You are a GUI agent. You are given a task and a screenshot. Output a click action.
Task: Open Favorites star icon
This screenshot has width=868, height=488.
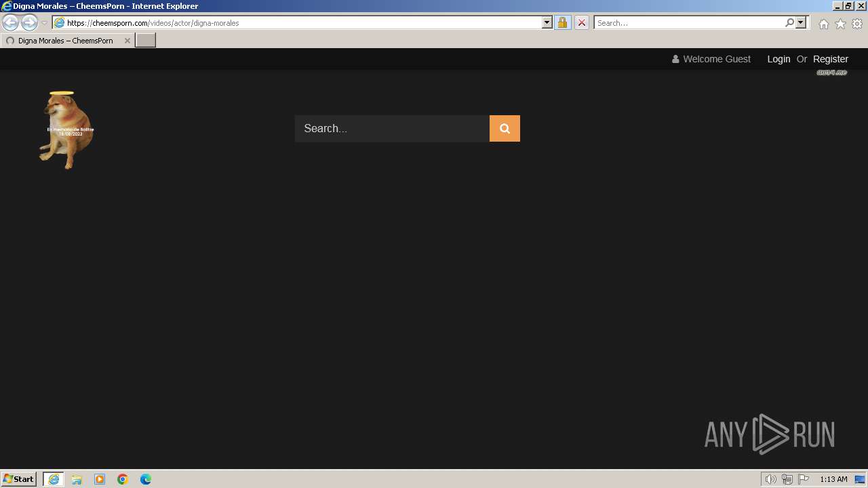(x=840, y=24)
